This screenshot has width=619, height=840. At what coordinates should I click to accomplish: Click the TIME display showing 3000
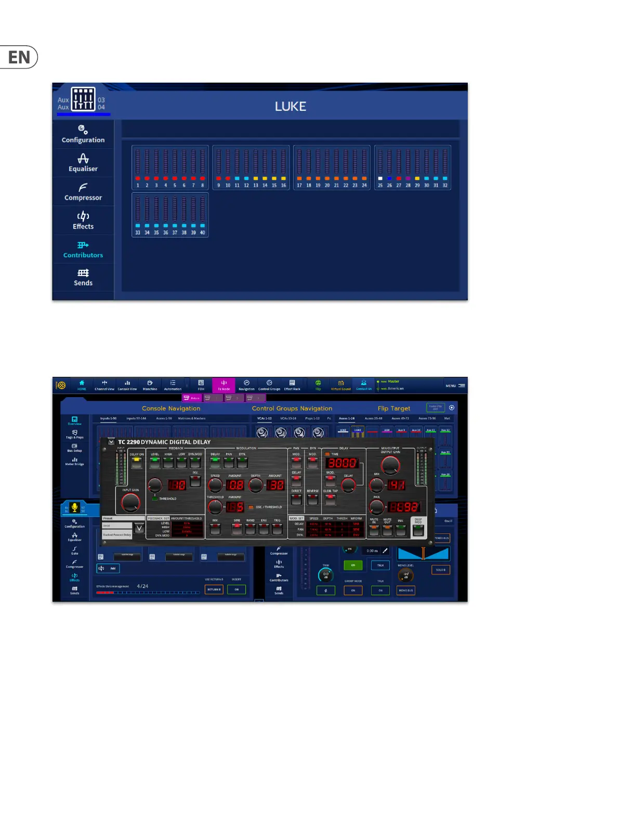pos(341,463)
